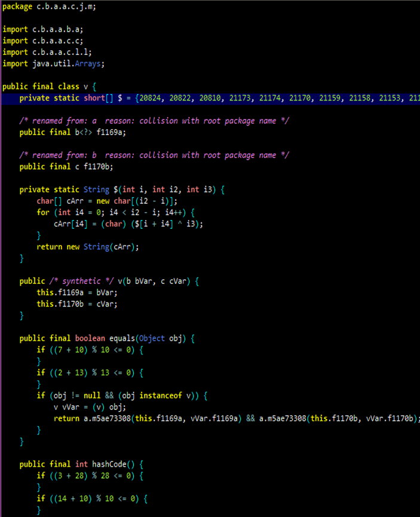Click the 'return new String(cArr)' statement
420x517 pixels.
pos(88,247)
